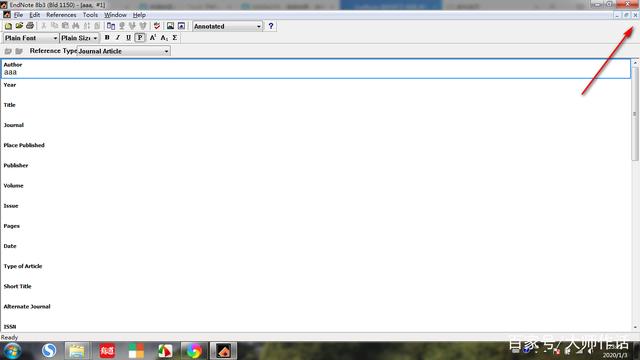Screen dimensions: 640x360
Task: Toggle Italic formatting
Action: [x=118, y=38]
